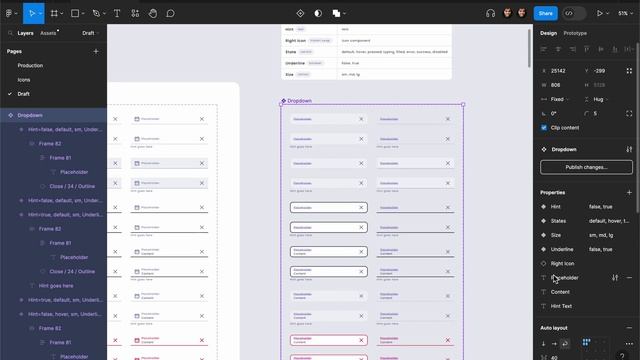640x360 pixels.
Task: Click the alignment grid in Auto layout
Action: pos(595,347)
